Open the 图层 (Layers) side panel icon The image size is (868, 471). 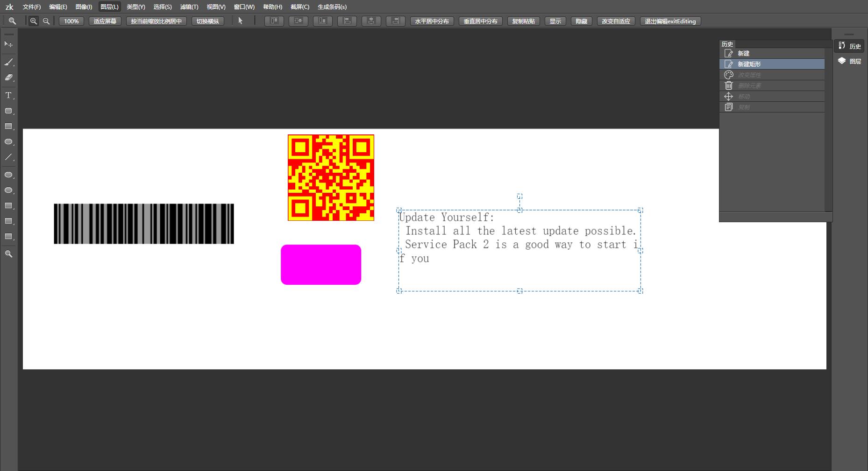tap(849, 61)
